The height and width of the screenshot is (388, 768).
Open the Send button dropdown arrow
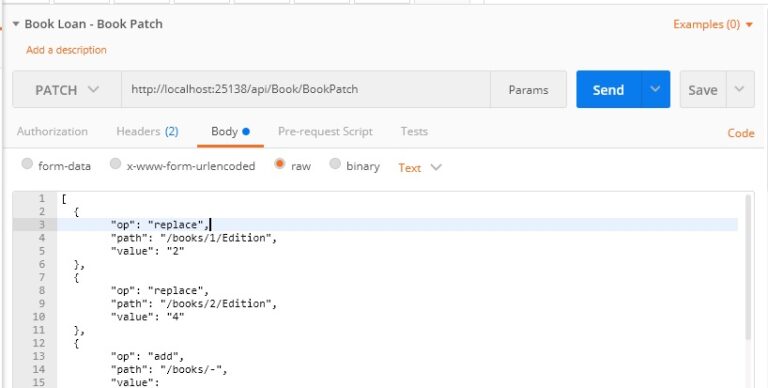click(x=655, y=89)
